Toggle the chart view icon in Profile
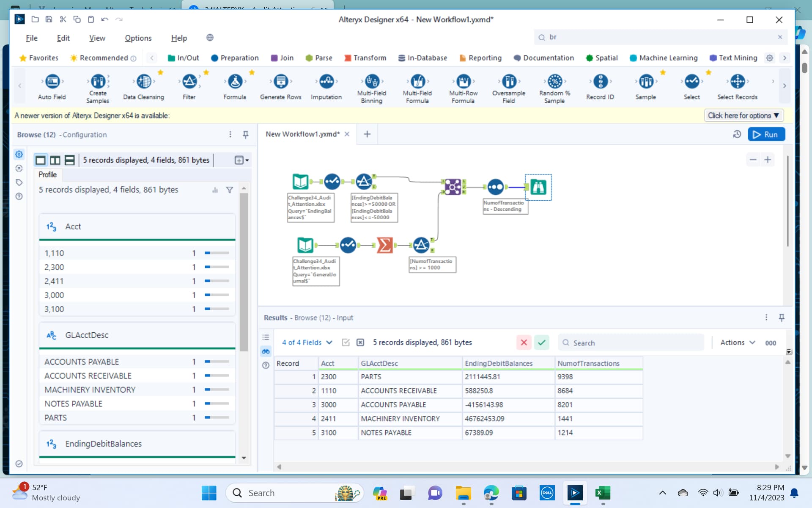 tap(215, 190)
